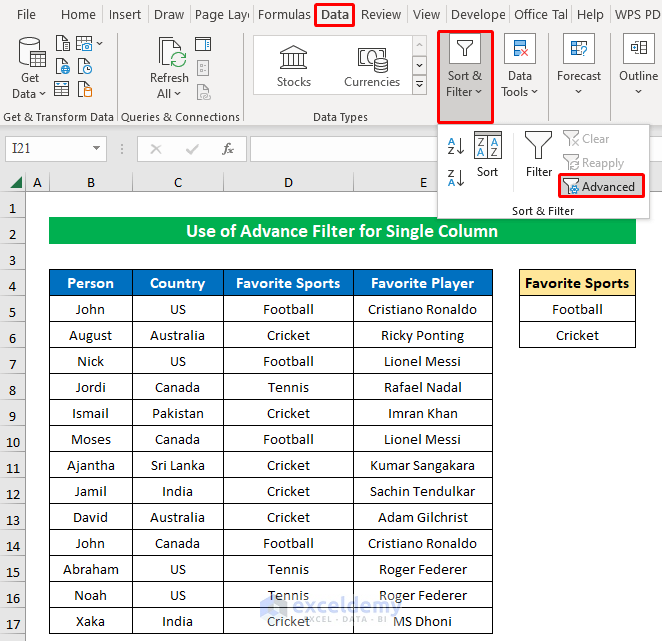This screenshot has height=641, width=662.
Task: Click the Advanced filter button
Action: pos(600,186)
